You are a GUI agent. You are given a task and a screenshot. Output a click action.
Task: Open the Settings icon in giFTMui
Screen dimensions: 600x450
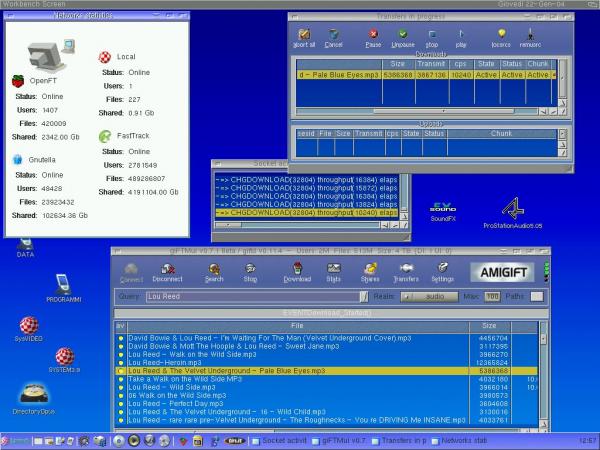442,273
